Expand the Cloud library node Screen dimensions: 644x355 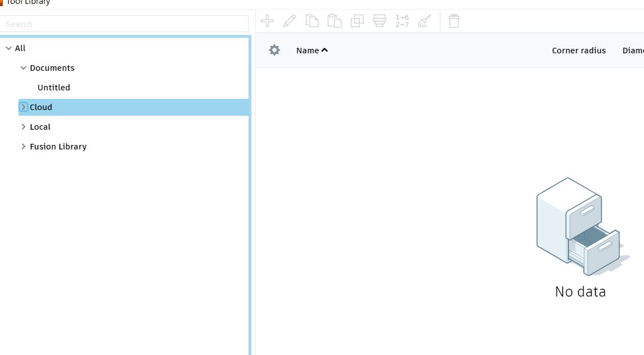tap(24, 107)
